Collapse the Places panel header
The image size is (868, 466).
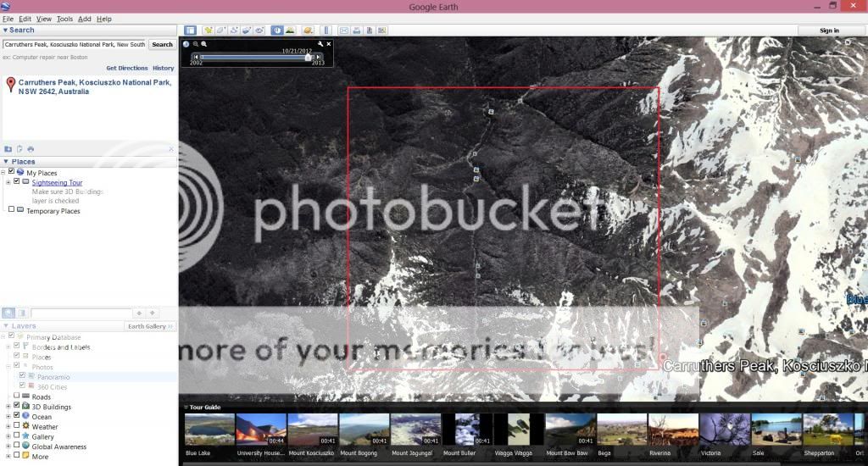(x=7, y=162)
